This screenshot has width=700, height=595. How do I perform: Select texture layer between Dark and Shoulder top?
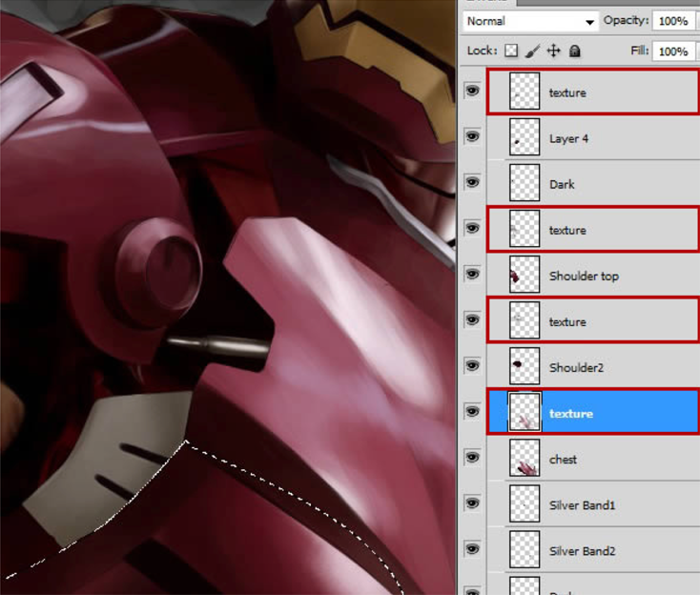pyautogui.click(x=593, y=229)
